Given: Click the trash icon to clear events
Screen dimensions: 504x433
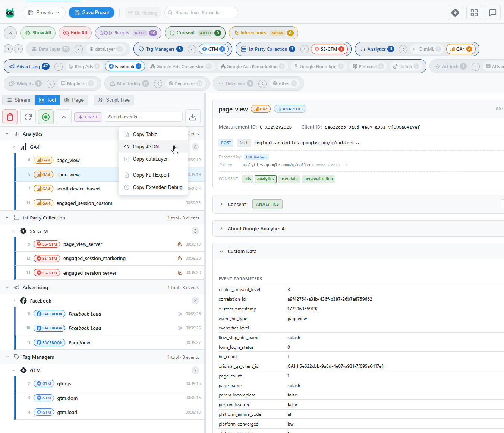Looking at the screenshot, I should [x=10, y=117].
